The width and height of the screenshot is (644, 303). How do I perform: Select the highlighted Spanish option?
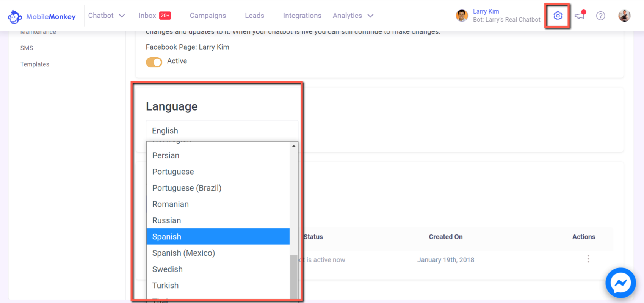tap(218, 236)
